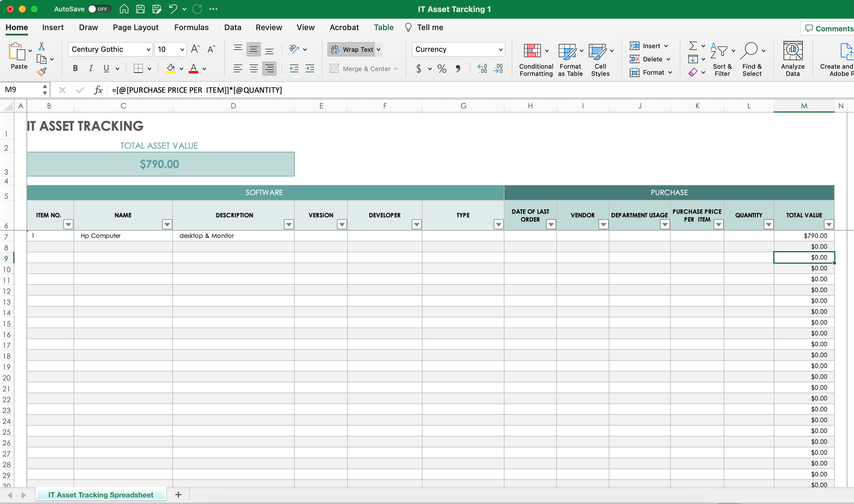Screen dimensions: 854x504
Task: Click the Sort & Filter button
Action: (x=722, y=58)
